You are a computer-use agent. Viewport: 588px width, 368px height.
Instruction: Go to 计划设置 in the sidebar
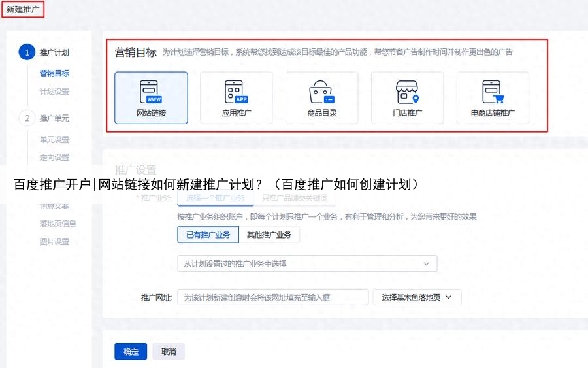(x=54, y=91)
